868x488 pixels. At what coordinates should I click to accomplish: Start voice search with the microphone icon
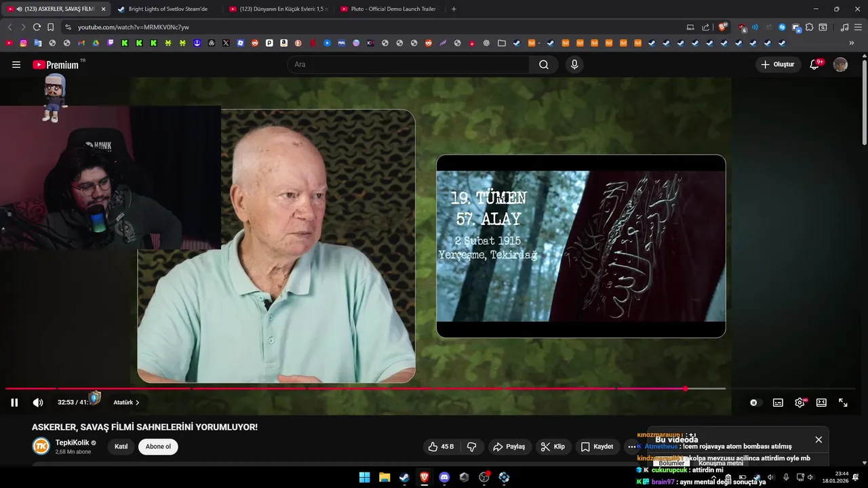coord(574,64)
